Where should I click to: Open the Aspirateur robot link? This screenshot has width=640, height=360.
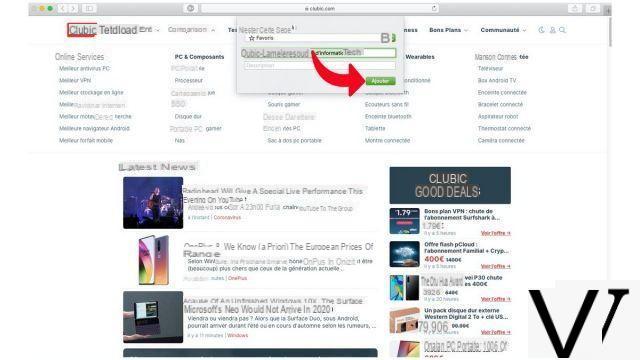click(x=498, y=116)
